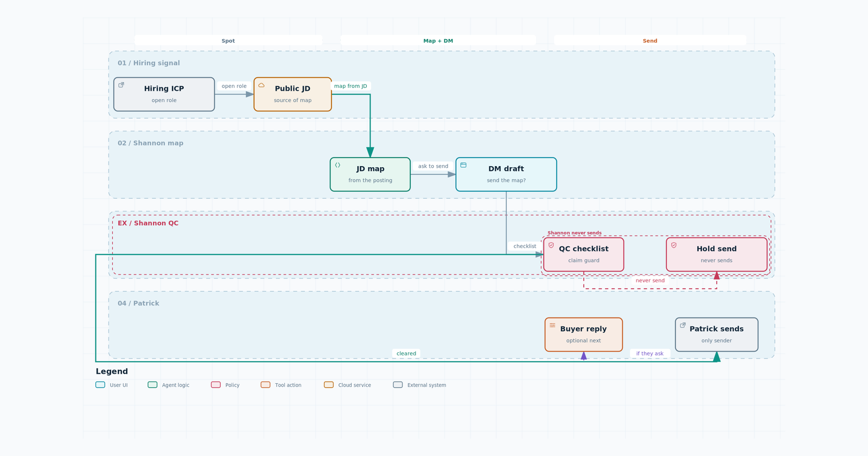Click the External system legend swatch
Screen dimensions: 868x456
tap(398, 385)
